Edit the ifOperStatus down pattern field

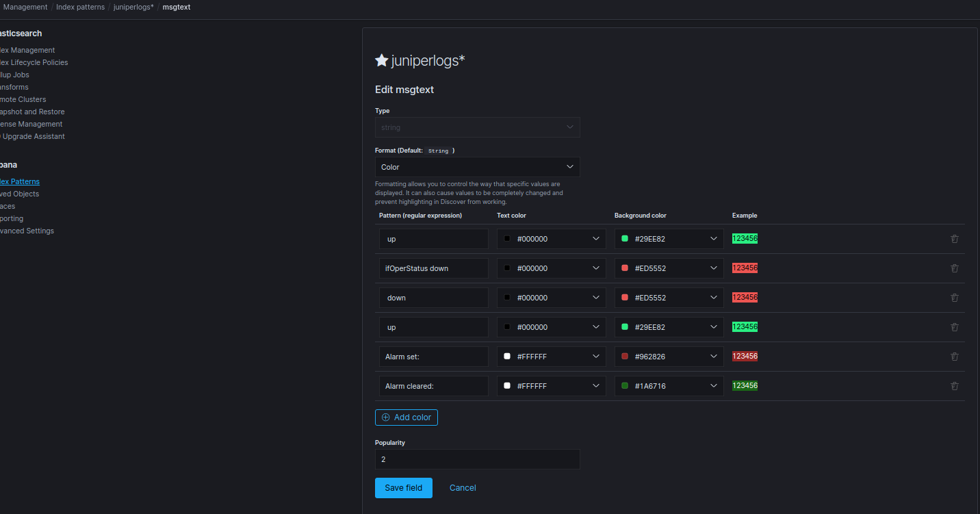(434, 268)
